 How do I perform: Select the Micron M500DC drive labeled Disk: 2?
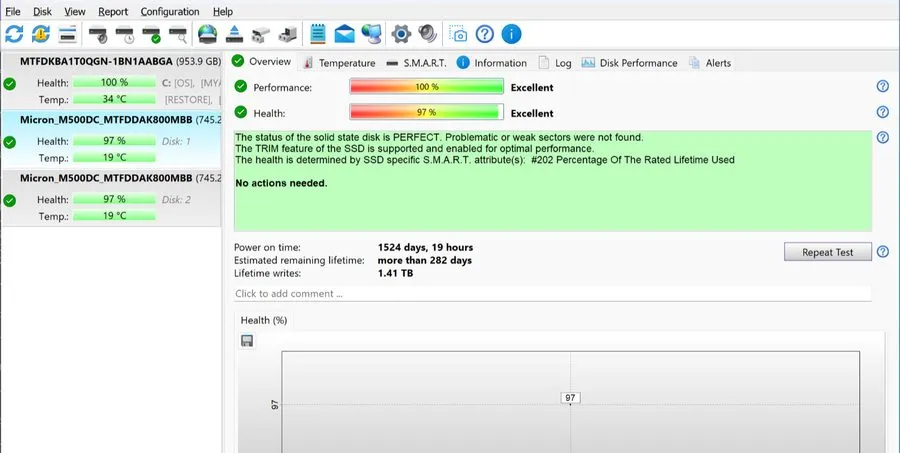112,198
